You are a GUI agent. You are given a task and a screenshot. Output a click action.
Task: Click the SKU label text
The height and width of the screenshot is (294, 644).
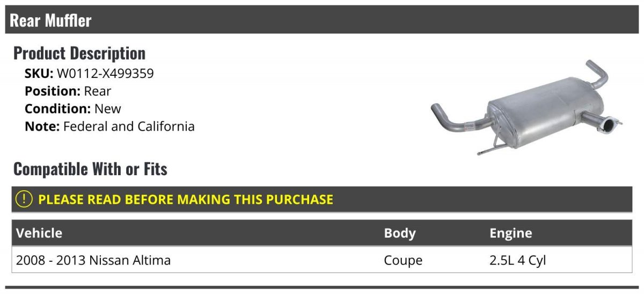39,74
